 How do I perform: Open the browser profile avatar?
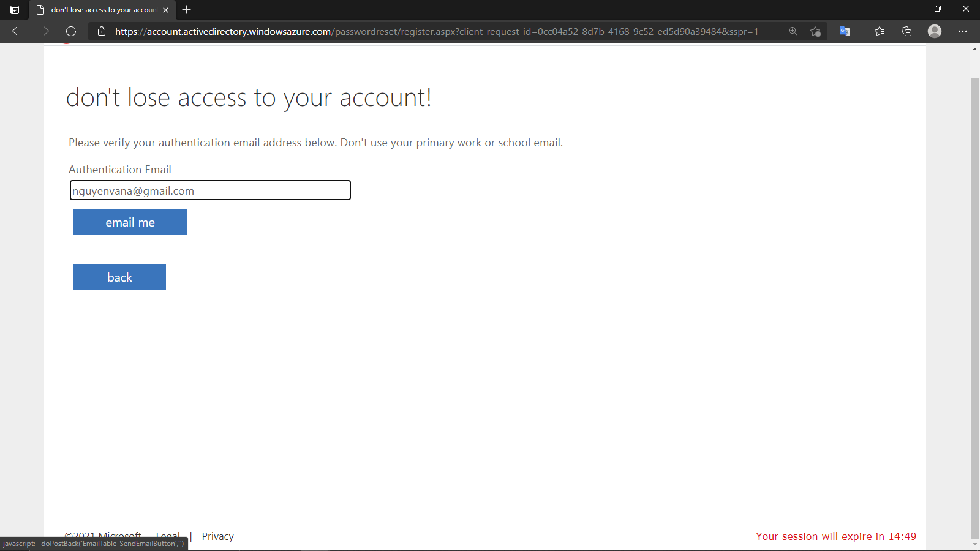(x=934, y=31)
